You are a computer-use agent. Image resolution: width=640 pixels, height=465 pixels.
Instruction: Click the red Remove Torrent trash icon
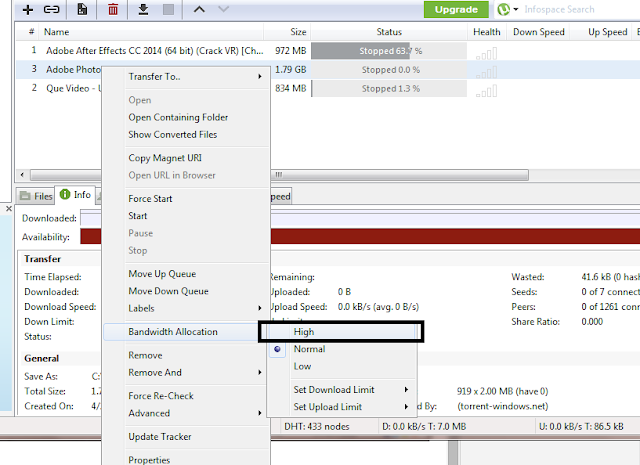pos(113,9)
